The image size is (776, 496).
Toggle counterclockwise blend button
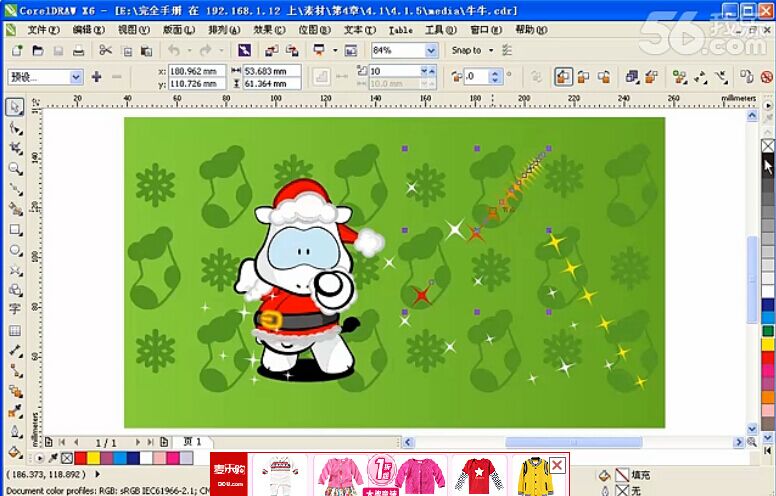click(x=604, y=77)
